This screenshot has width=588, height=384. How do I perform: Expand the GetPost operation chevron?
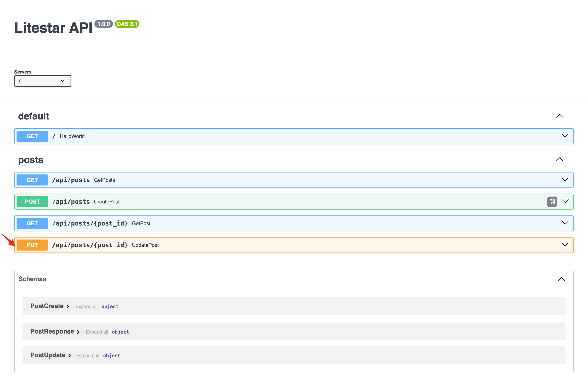point(565,223)
